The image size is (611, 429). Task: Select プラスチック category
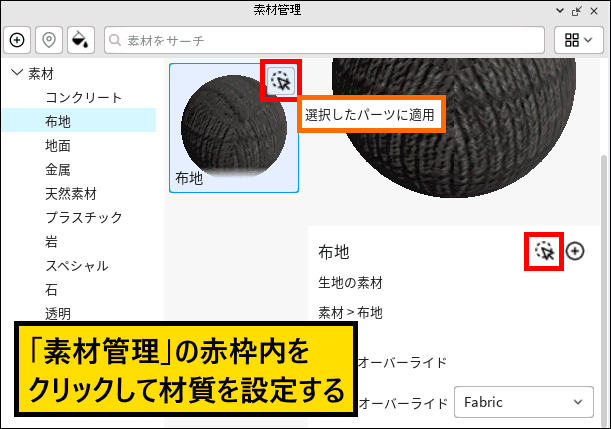coord(84,217)
